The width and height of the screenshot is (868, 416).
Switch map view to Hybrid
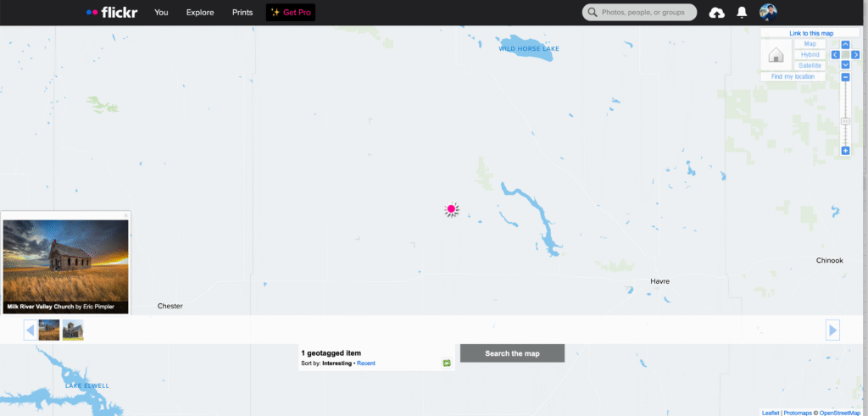810,54
